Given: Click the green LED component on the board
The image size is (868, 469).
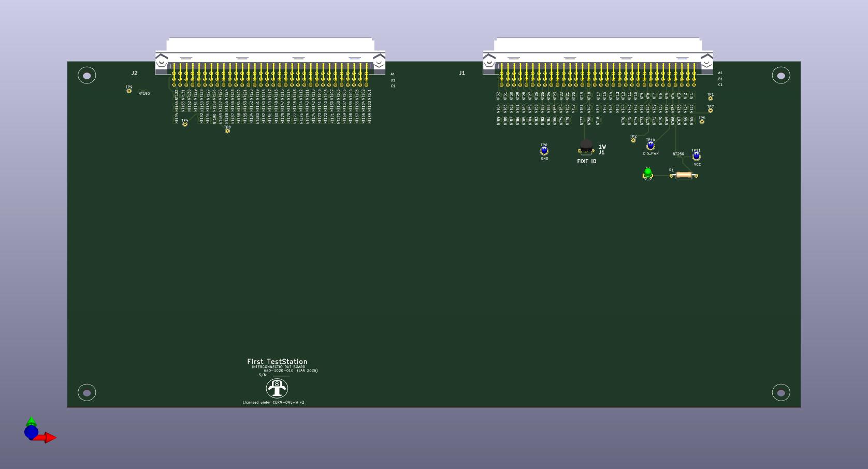Looking at the screenshot, I should [647, 173].
